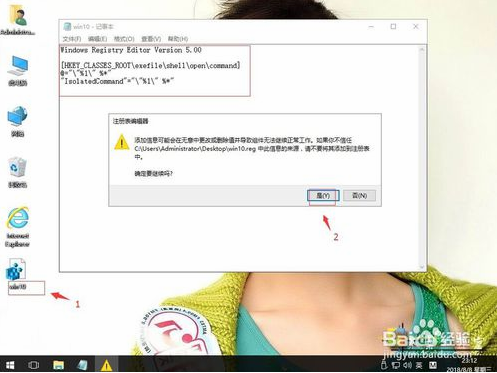Click the warning triangle in registry dialog
This screenshot has width=497, height=373.
(122, 142)
